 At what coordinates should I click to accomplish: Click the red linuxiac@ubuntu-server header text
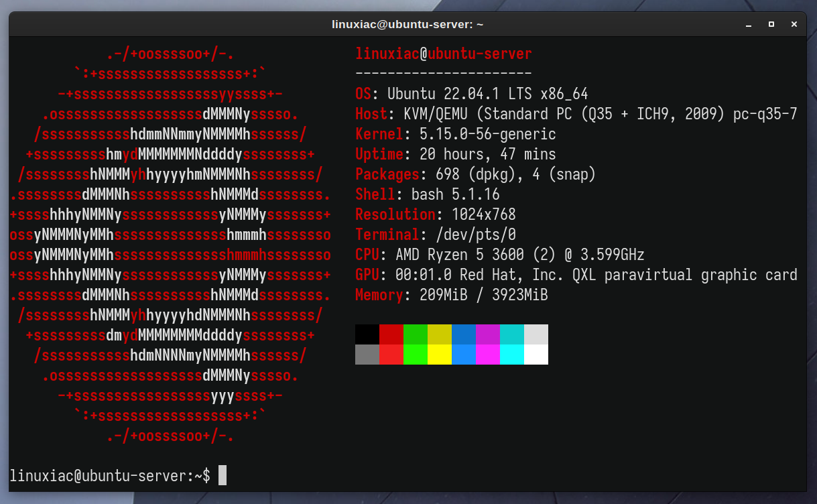click(x=444, y=54)
